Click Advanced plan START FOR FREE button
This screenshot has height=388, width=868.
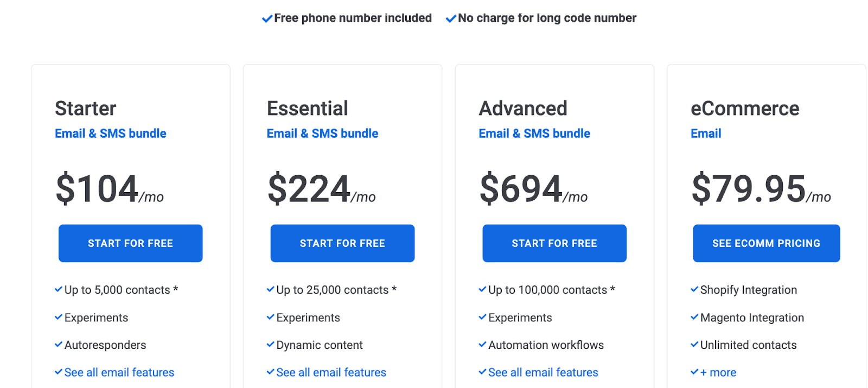(554, 243)
